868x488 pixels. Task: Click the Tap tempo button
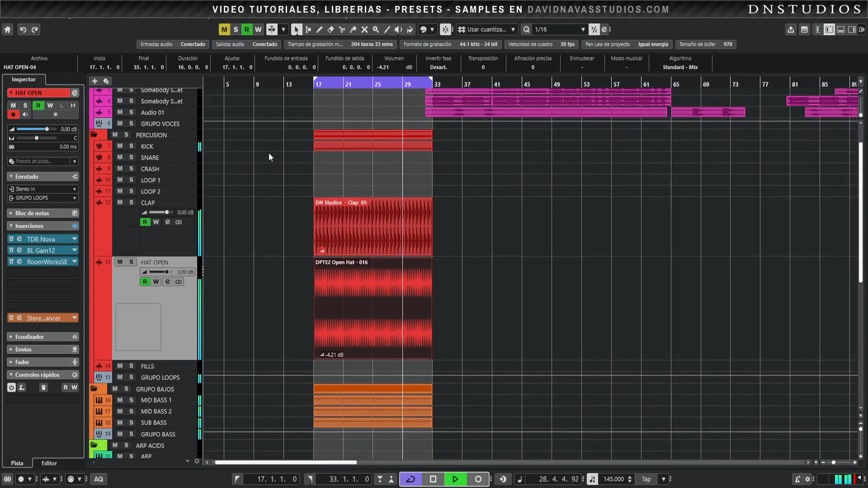[x=646, y=479]
